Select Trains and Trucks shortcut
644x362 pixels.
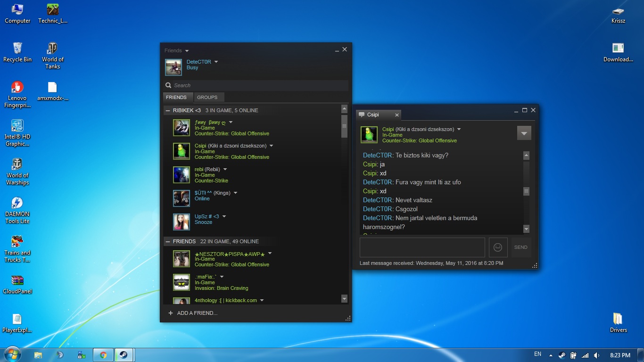coord(17,249)
